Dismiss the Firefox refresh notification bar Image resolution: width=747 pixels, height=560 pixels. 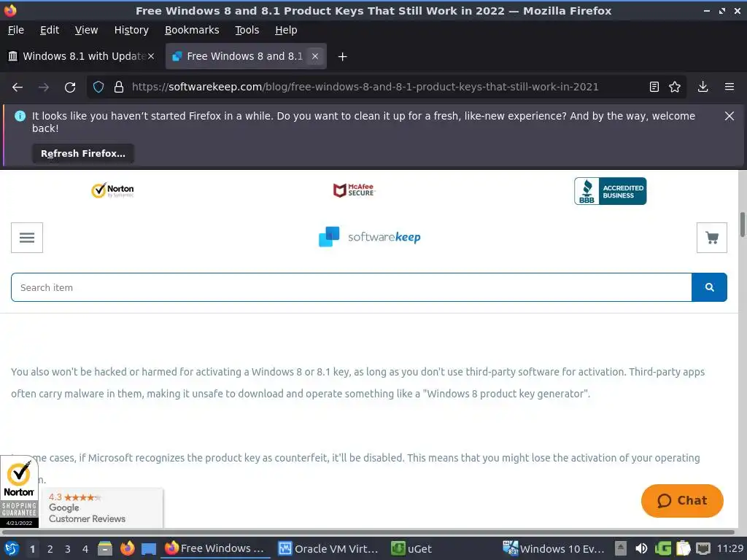[729, 116]
